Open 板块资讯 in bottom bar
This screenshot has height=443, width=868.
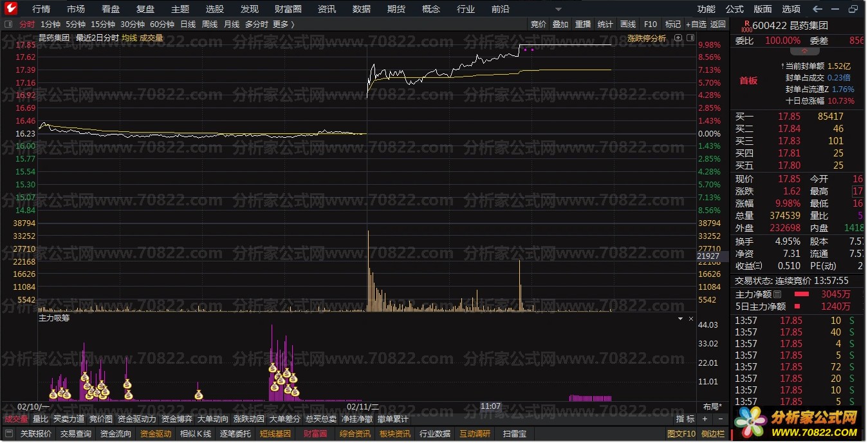click(x=395, y=434)
